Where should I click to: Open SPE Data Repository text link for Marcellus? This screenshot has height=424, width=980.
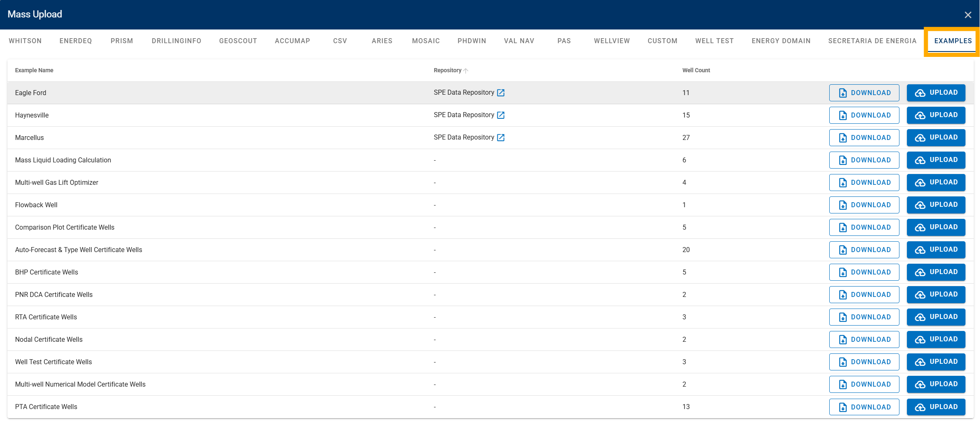coord(464,137)
